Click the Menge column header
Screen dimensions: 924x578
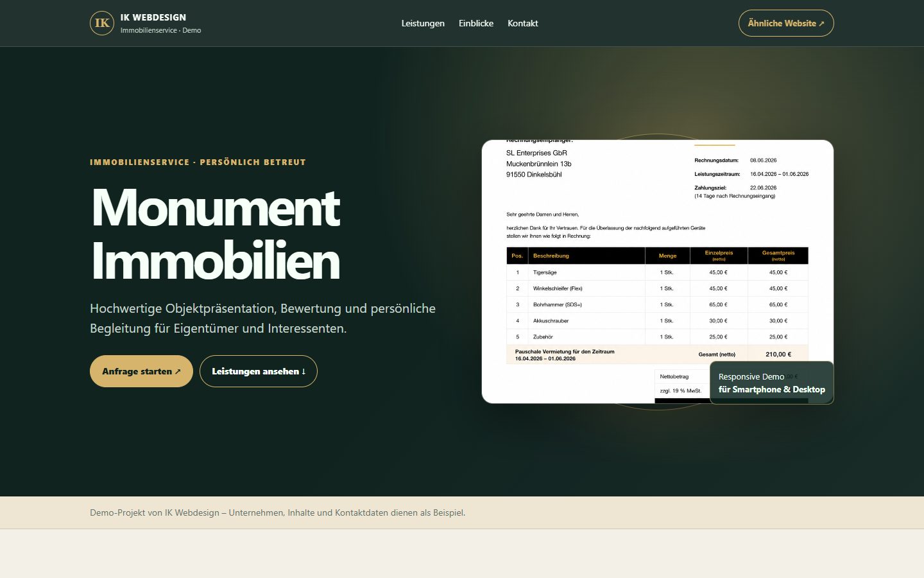point(667,256)
